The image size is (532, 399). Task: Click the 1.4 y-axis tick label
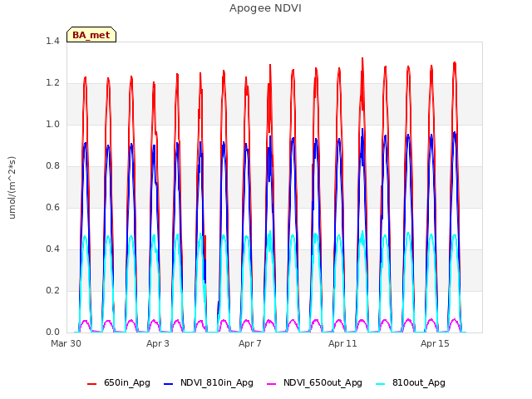pyautogui.click(x=52, y=41)
